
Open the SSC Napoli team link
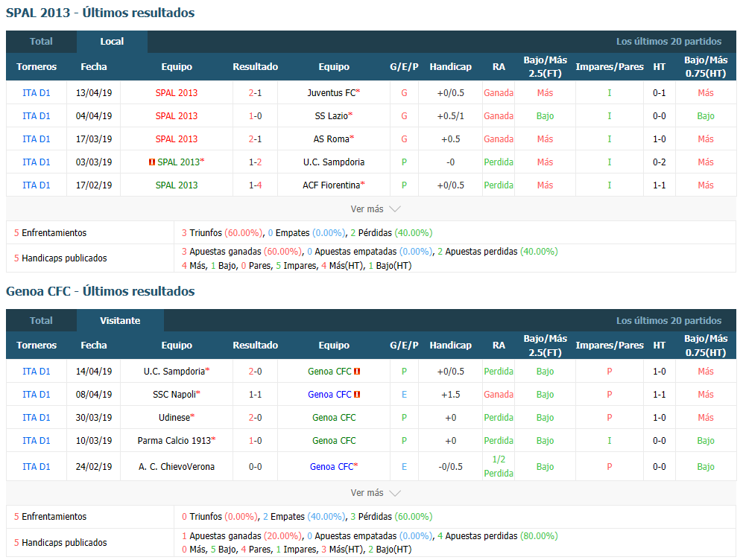pyautogui.click(x=174, y=395)
